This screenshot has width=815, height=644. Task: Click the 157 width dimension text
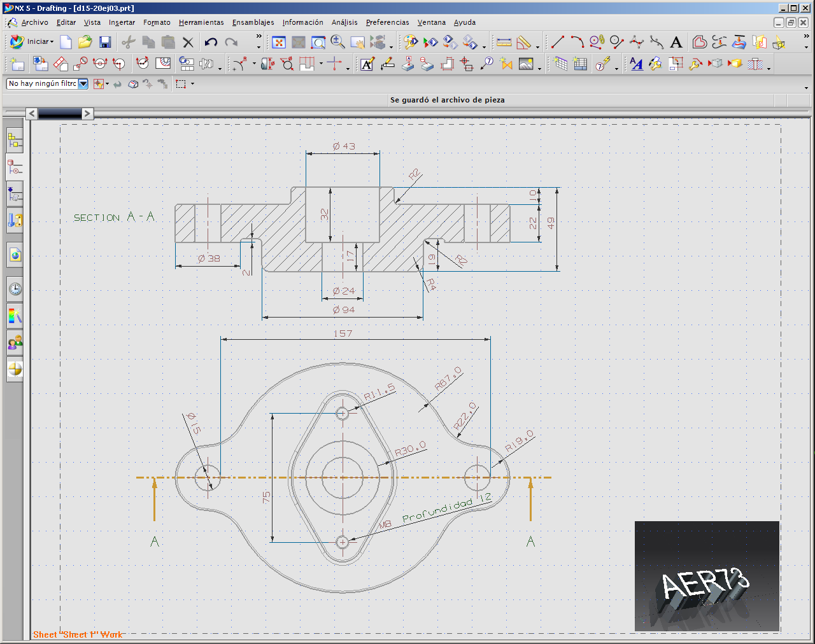point(343,333)
